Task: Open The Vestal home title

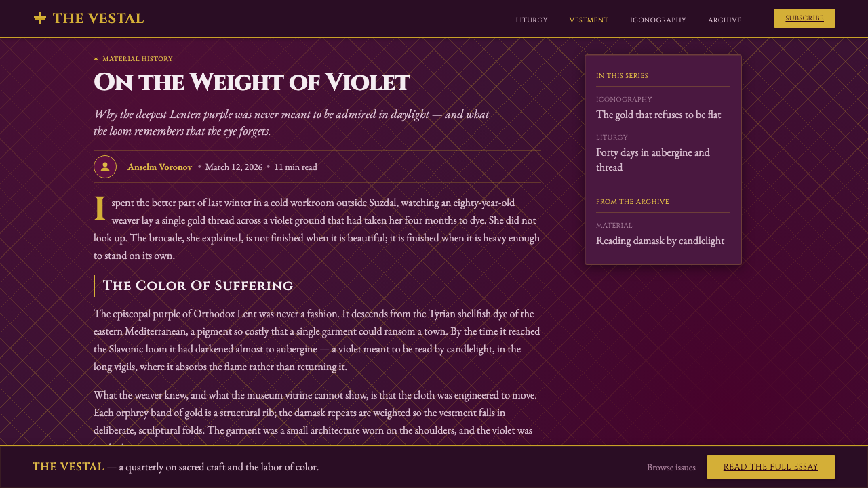Action: pos(98,18)
